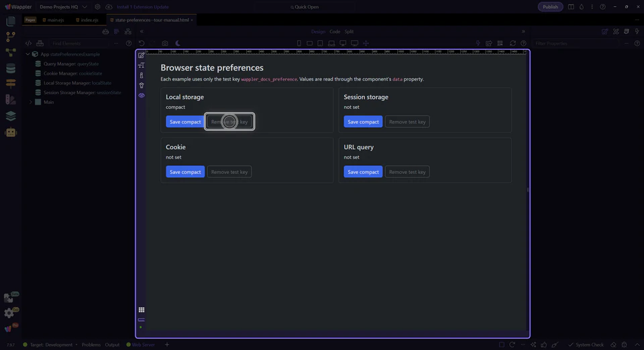Click the edit pencil icon on canvas strip

pyautogui.click(x=142, y=56)
